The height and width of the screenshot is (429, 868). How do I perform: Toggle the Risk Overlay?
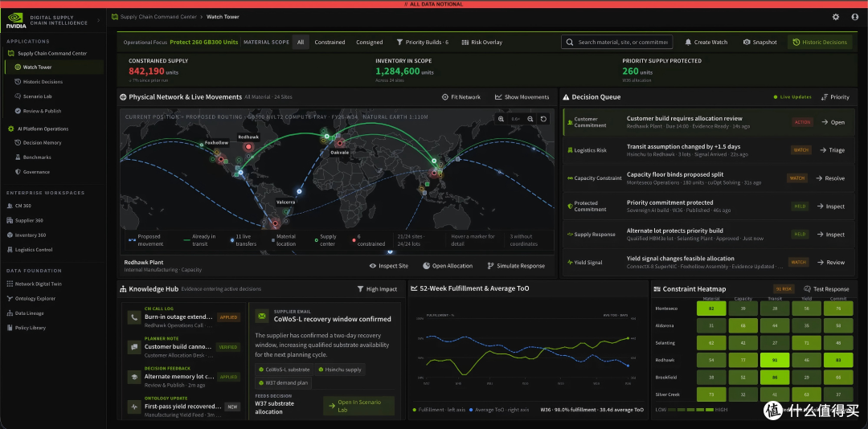[x=482, y=42]
